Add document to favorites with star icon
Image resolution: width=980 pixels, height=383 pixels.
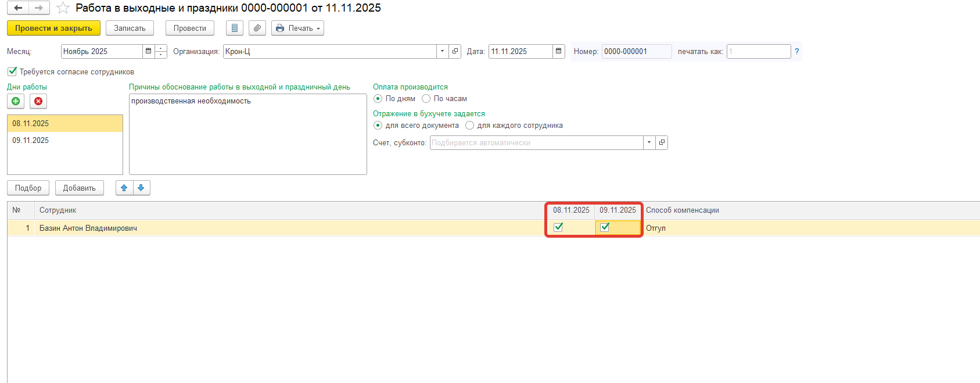point(63,8)
